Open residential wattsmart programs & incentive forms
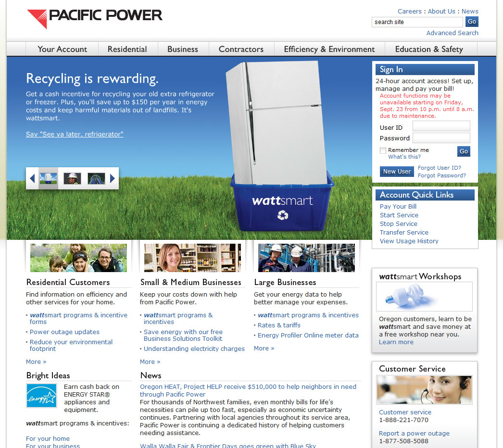This screenshot has width=503, height=448. [x=78, y=318]
